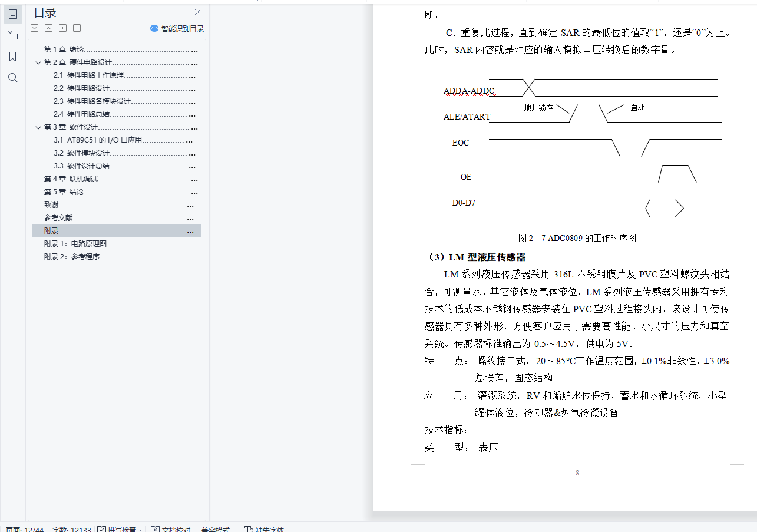Open the 目录 outline panel icon

(x=13, y=14)
